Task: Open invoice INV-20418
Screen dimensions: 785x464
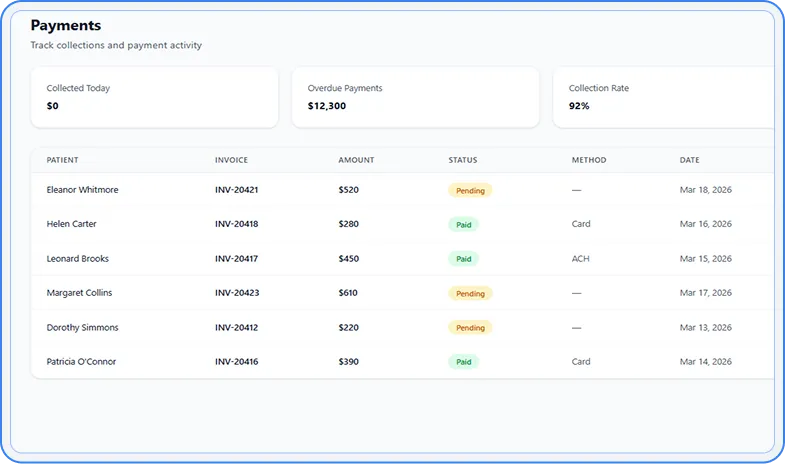Action: click(x=236, y=224)
